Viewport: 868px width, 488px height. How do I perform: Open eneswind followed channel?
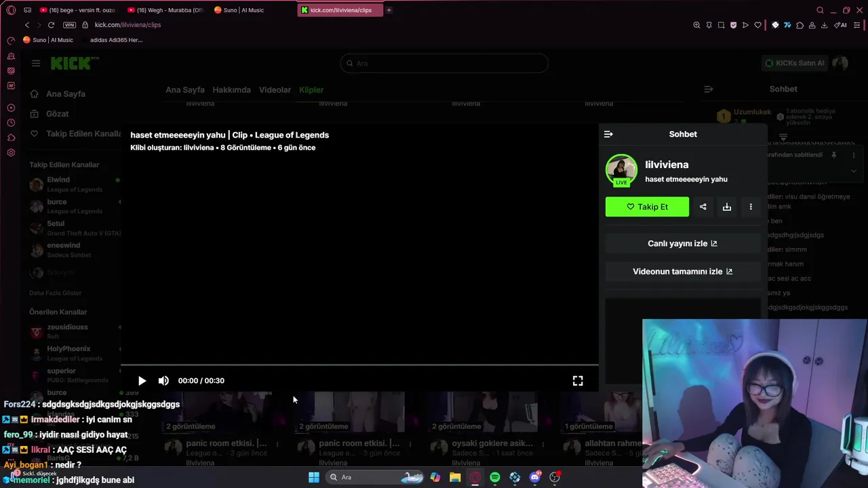pyautogui.click(x=75, y=250)
